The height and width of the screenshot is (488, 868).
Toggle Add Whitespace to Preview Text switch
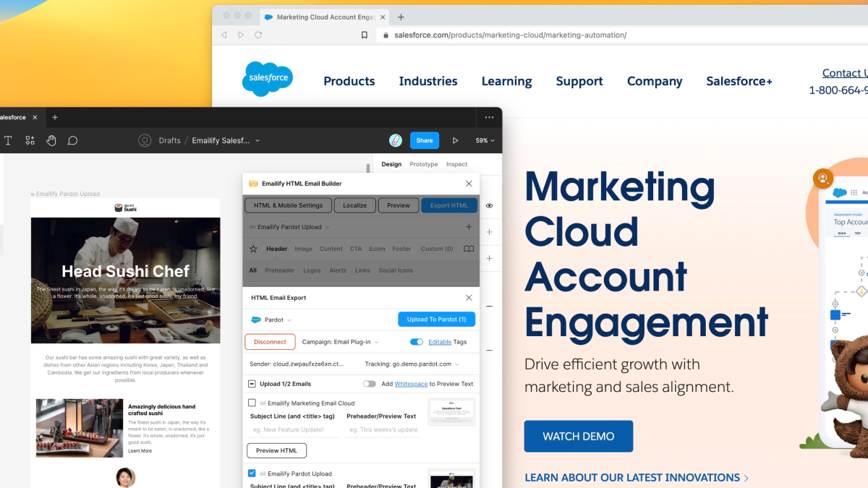pos(370,384)
